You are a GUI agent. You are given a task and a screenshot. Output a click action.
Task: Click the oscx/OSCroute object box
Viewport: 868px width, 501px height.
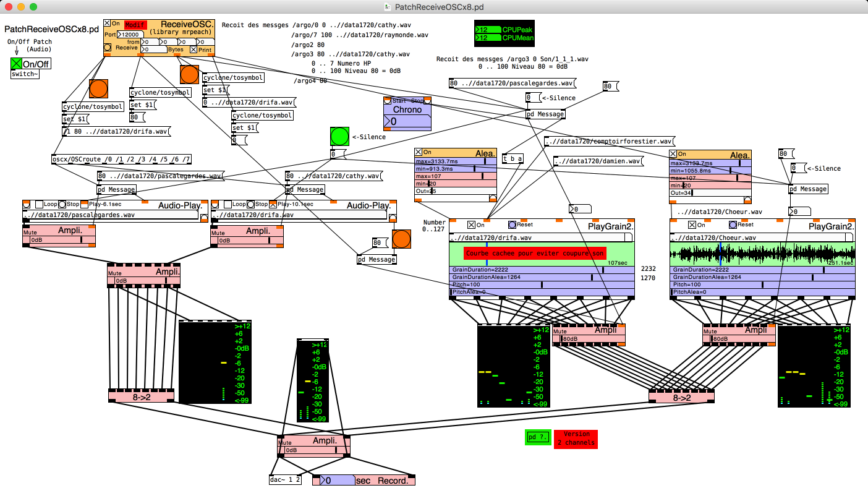coord(122,160)
